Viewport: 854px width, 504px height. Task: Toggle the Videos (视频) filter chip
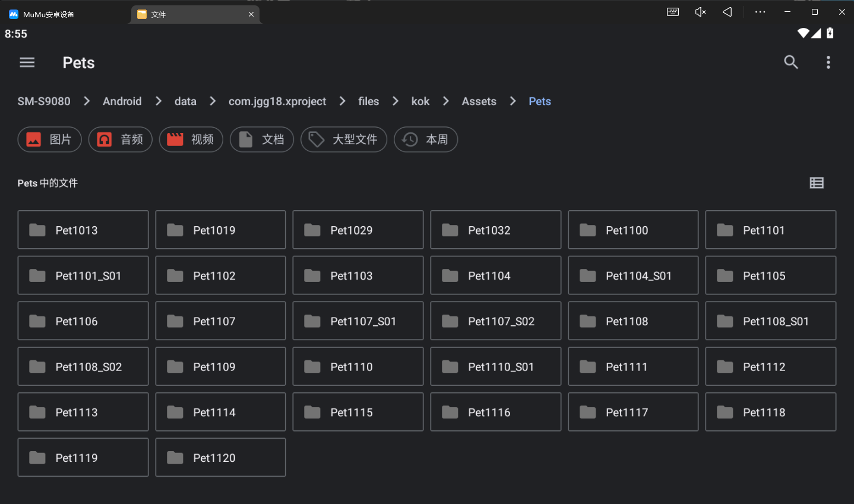[191, 140]
